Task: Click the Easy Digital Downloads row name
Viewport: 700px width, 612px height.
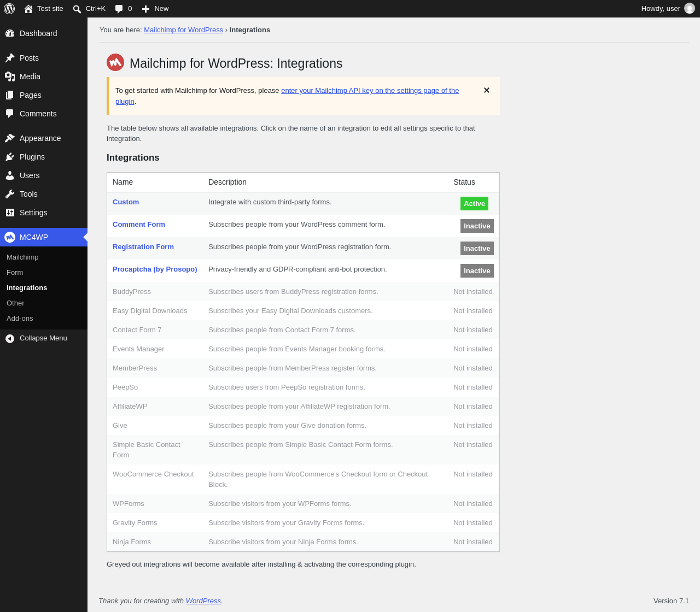Action: click(150, 311)
